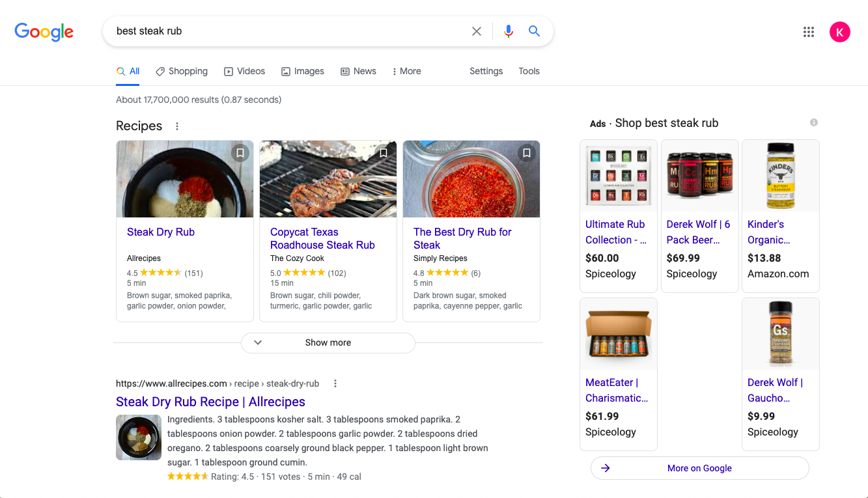Image resolution: width=868 pixels, height=498 pixels.
Task: Click the $13.88 price text
Action: click(x=764, y=258)
